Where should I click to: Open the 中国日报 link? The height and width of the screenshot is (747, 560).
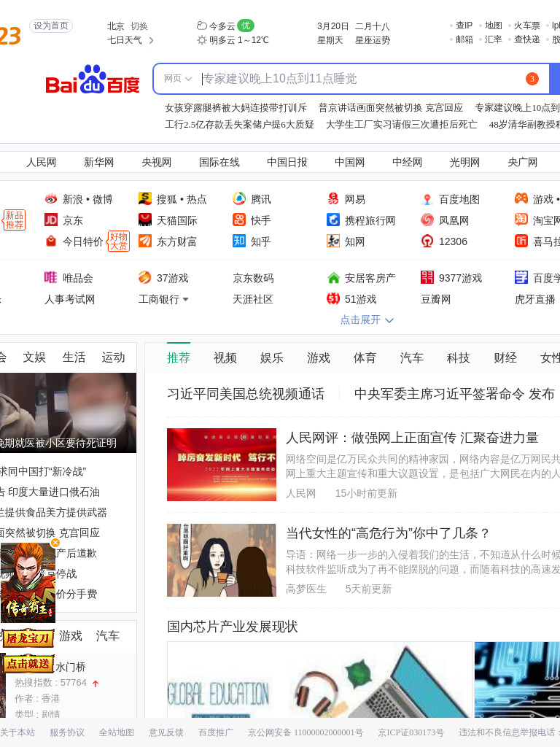287,163
